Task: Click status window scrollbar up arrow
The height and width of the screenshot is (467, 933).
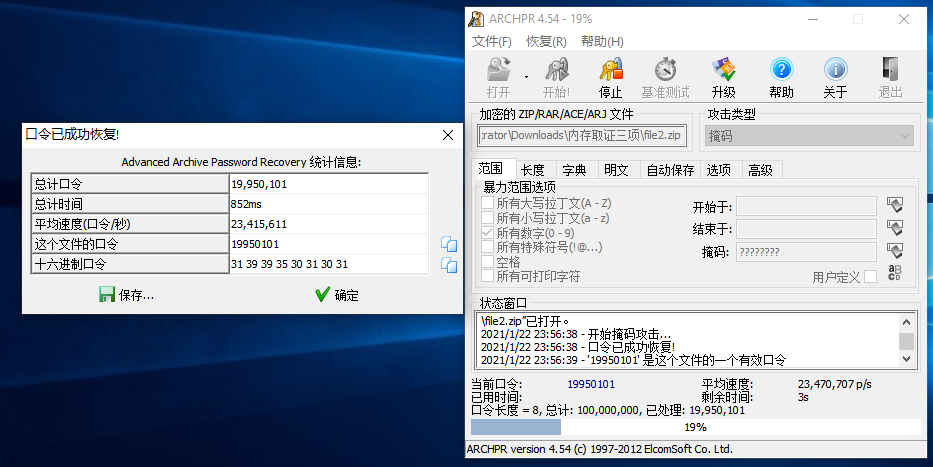Action: point(906,322)
